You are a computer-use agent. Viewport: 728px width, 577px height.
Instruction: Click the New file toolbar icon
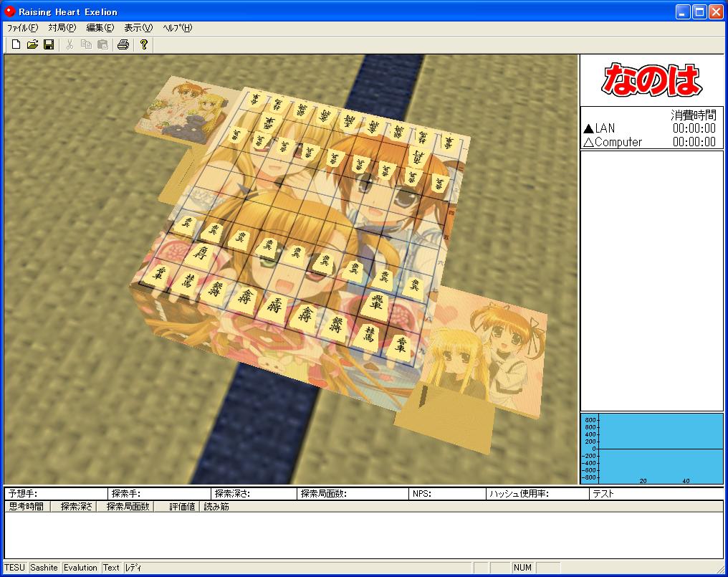(x=16, y=44)
